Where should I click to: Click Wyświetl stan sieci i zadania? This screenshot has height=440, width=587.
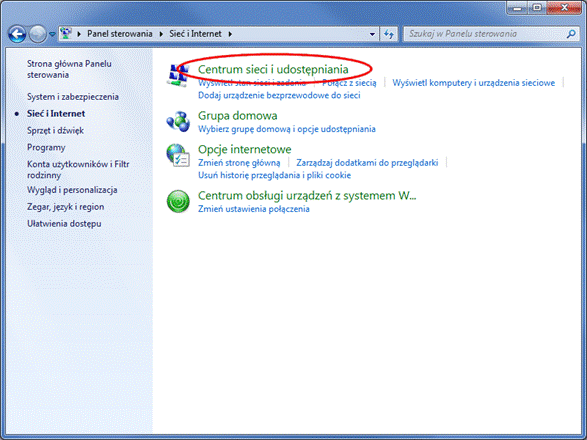pyautogui.click(x=252, y=83)
